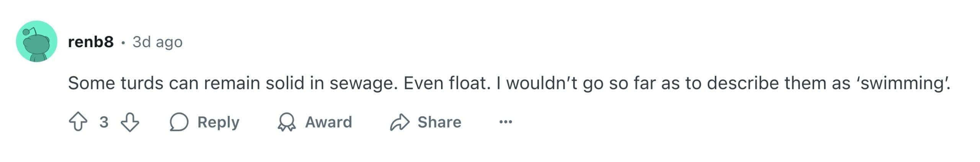Click the Award ribbon icon
The image size is (980, 162).
(x=286, y=122)
